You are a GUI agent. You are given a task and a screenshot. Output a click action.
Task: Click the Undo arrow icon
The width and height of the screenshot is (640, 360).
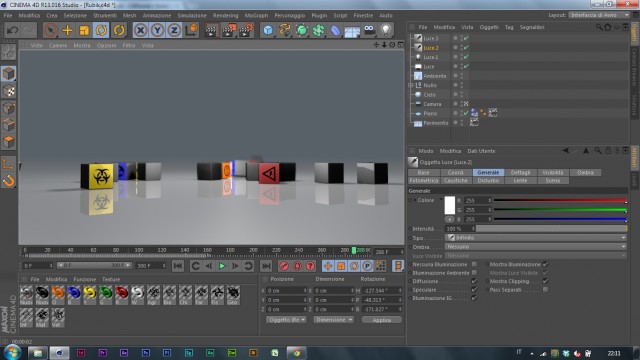coord(12,30)
